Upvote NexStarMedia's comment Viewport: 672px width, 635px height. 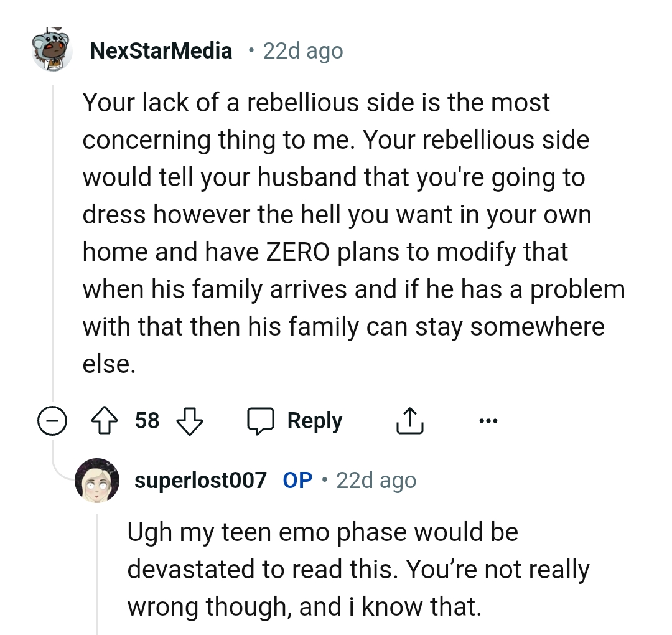106,421
